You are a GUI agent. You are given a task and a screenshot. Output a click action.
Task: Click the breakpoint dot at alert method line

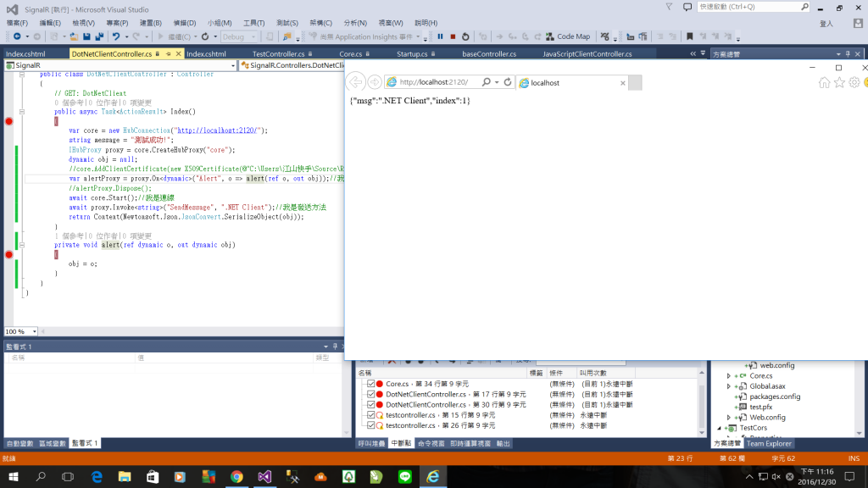(x=8, y=254)
